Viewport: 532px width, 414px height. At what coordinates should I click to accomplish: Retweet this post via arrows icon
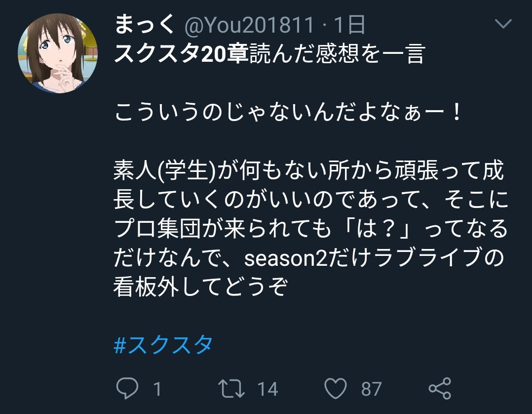231,388
